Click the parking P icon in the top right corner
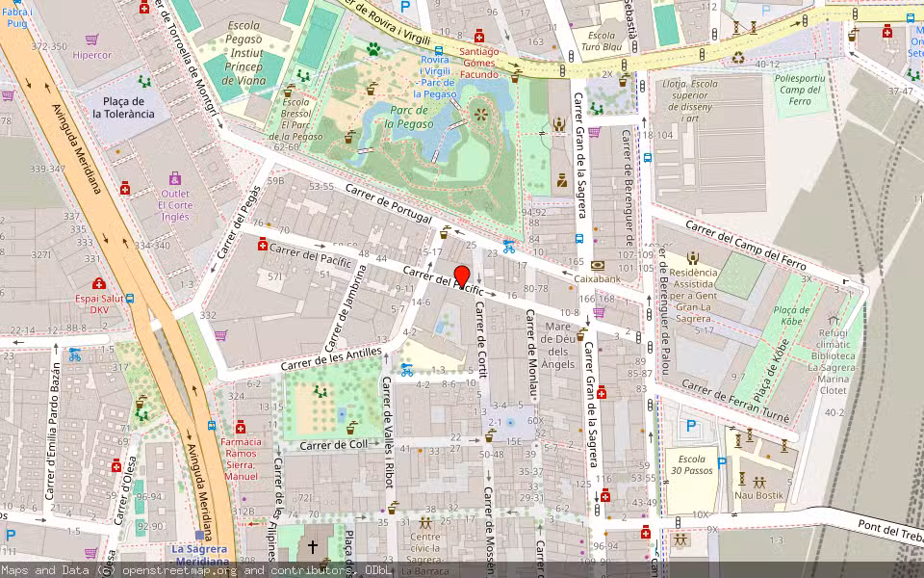 [x=763, y=12]
